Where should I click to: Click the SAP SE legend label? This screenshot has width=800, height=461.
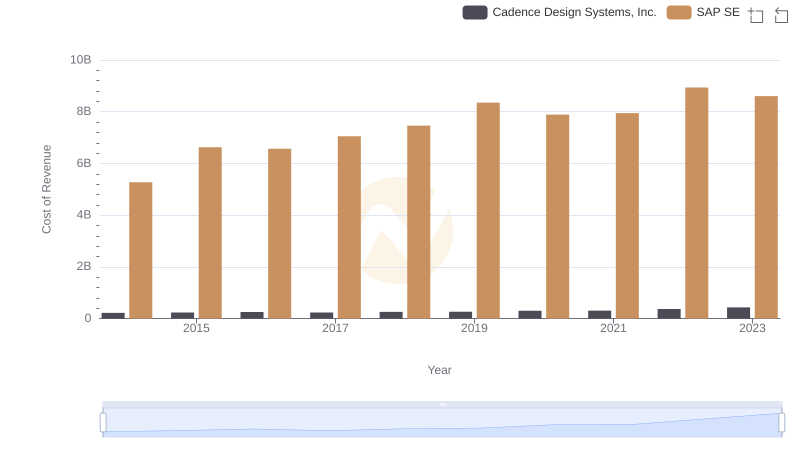tap(718, 12)
